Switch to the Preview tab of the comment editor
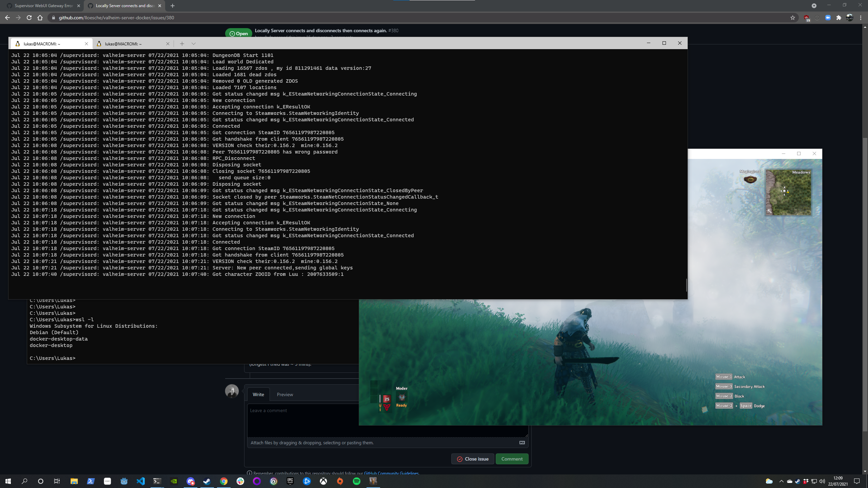This screenshot has width=868, height=488. (x=285, y=394)
